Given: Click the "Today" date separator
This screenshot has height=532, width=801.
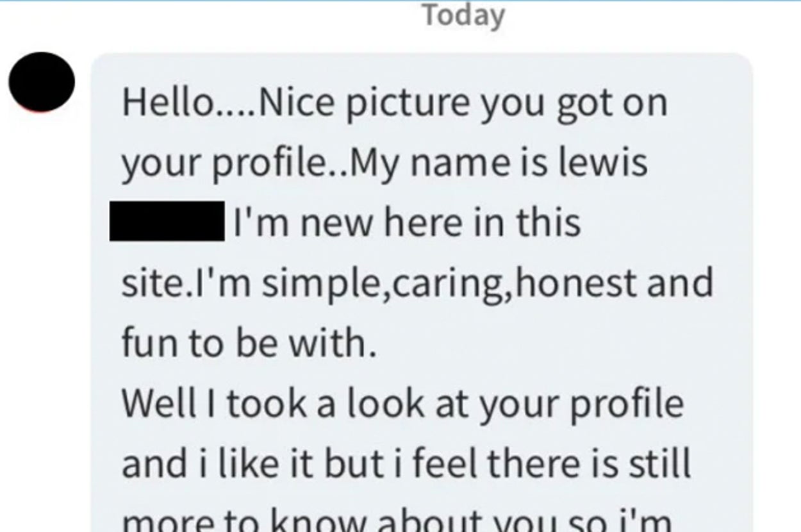Looking at the screenshot, I should coord(463,15).
